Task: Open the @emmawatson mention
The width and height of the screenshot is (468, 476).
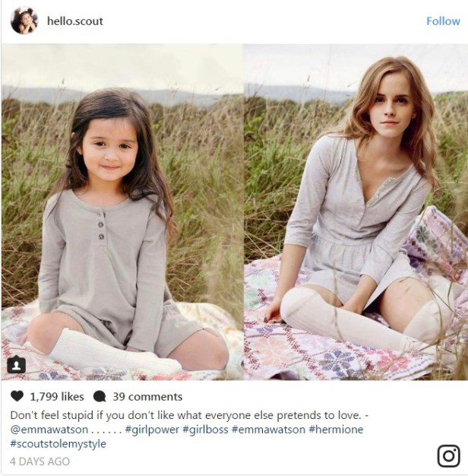Action: click(x=49, y=430)
